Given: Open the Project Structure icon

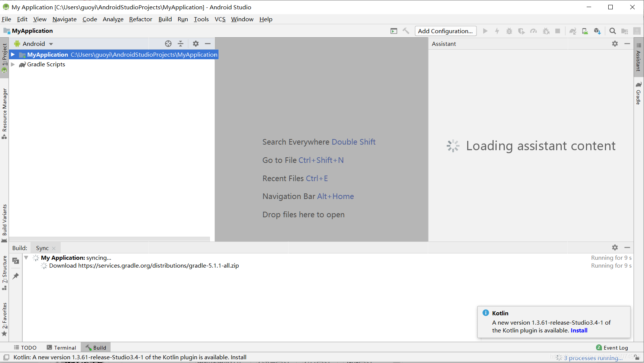Looking at the screenshot, I should 625,31.
